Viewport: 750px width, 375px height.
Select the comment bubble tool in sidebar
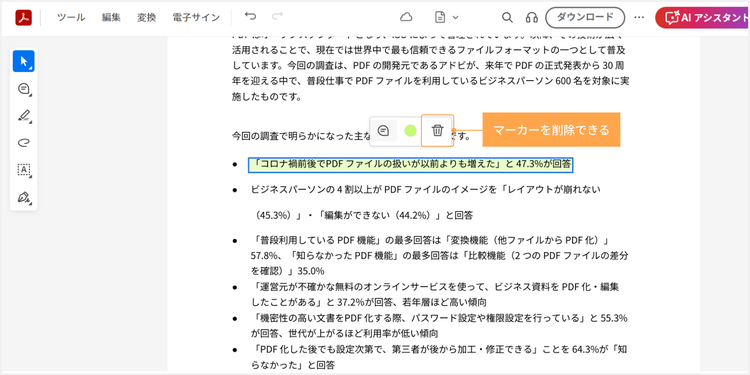click(x=23, y=89)
